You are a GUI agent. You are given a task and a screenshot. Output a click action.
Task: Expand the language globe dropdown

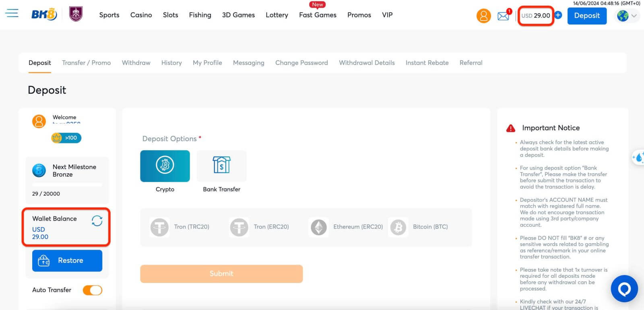(x=627, y=16)
